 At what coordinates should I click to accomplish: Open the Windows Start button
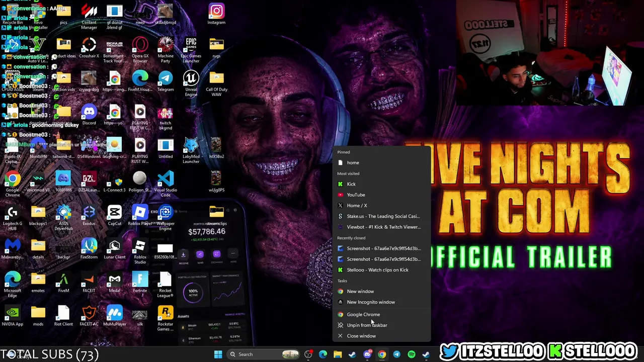[x=218, y=354]
